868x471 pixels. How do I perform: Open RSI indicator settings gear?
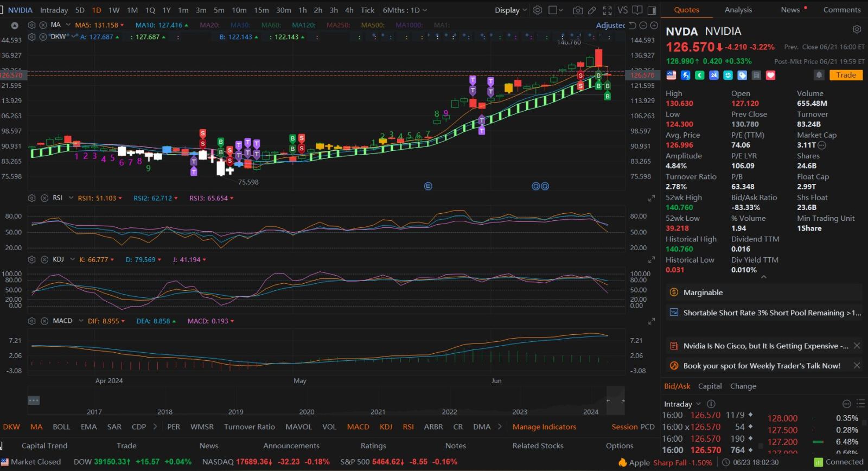(x=32, y=198)
